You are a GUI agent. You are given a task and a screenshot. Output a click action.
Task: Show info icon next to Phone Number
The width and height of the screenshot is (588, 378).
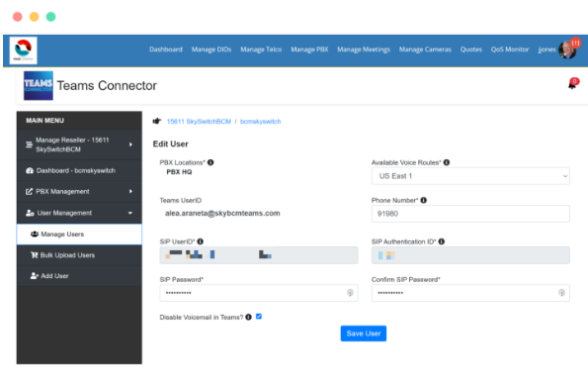coord(423,201)
